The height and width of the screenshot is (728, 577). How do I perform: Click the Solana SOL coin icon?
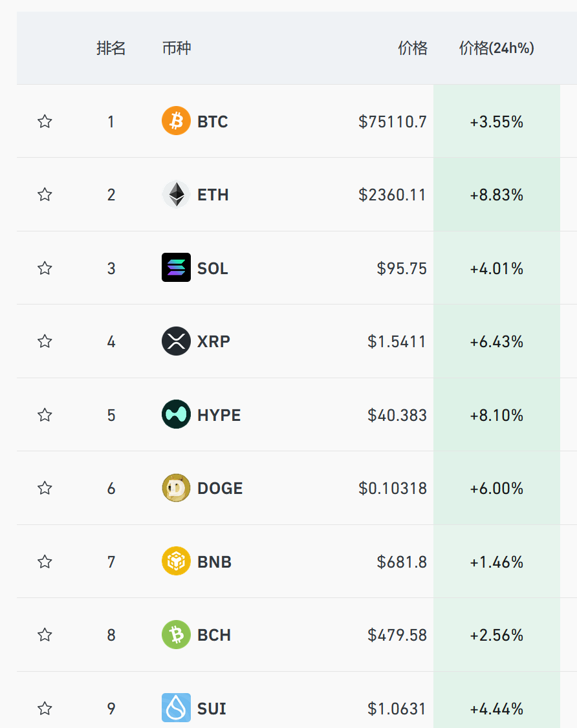(176, 268)
